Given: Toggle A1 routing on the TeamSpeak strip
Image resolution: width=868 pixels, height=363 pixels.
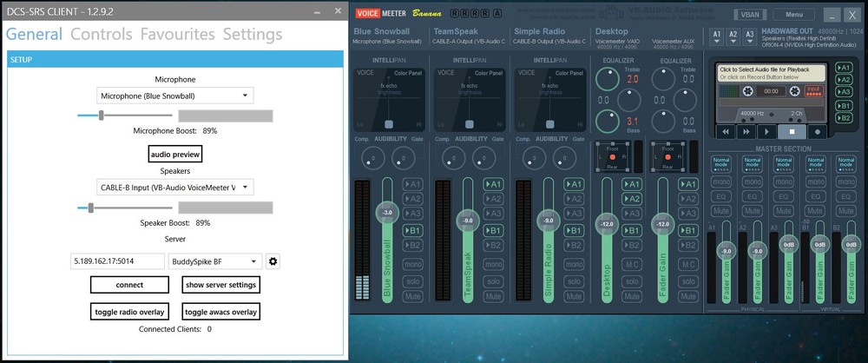Looking at the screenshot, I should point(493,184).
